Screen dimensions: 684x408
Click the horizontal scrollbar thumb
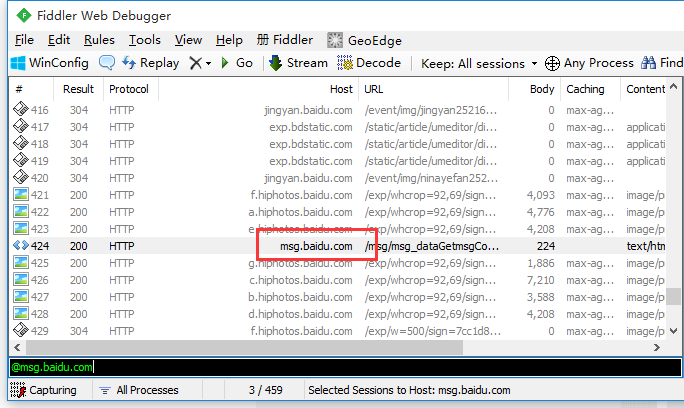pyautogui.click(x=244, y=347)
